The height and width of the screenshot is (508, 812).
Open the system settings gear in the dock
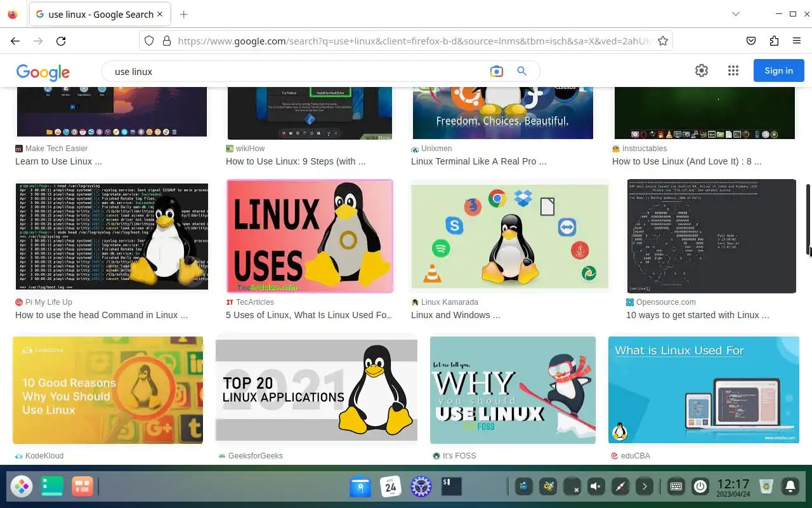point(421,487)
